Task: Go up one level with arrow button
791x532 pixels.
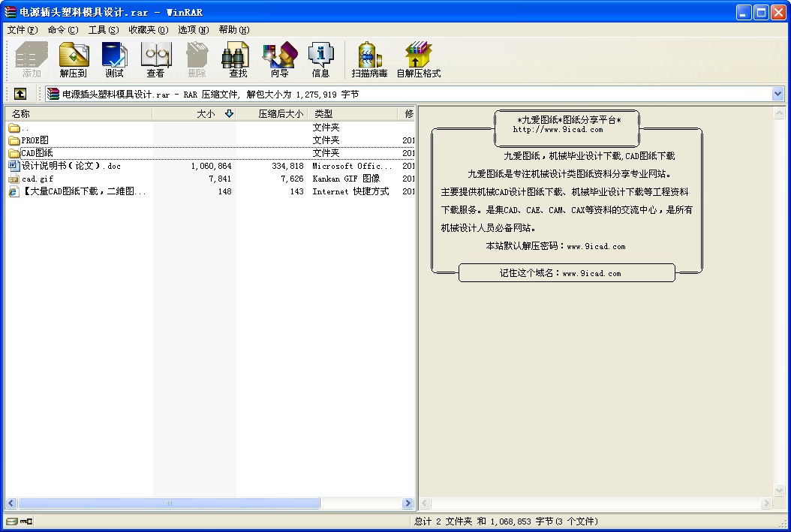Action: pos(20,94)
